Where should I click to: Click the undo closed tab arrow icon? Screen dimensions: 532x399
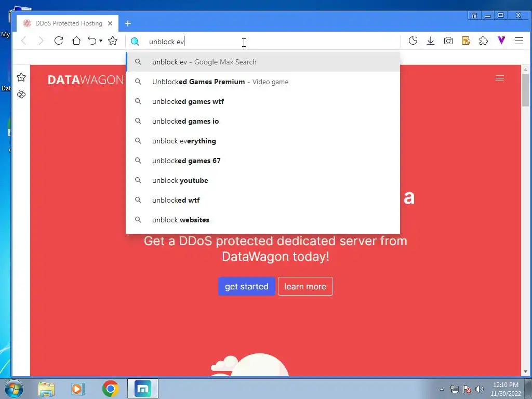[x=92, y=41]
